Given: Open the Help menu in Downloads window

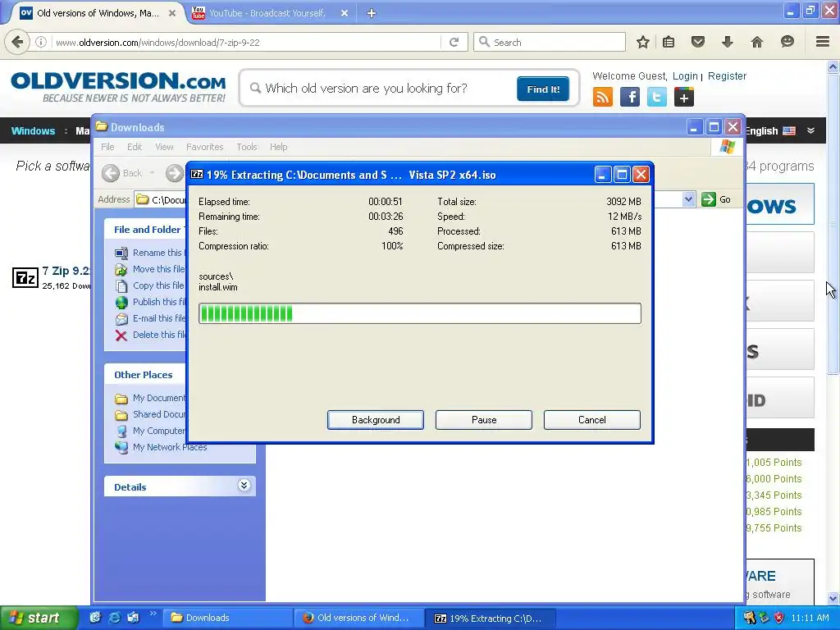Looking at the screenshot, I should click(x=279, y=147).
